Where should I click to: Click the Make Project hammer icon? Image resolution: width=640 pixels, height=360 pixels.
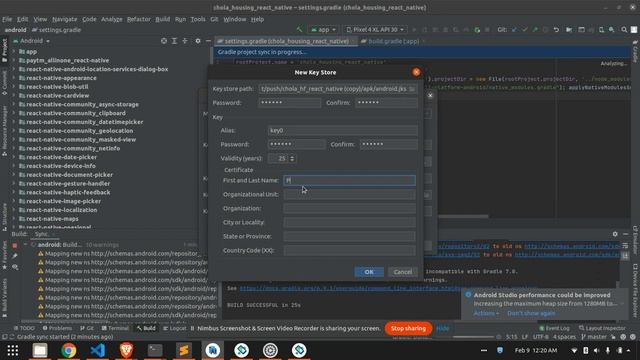tap(300, 30)
